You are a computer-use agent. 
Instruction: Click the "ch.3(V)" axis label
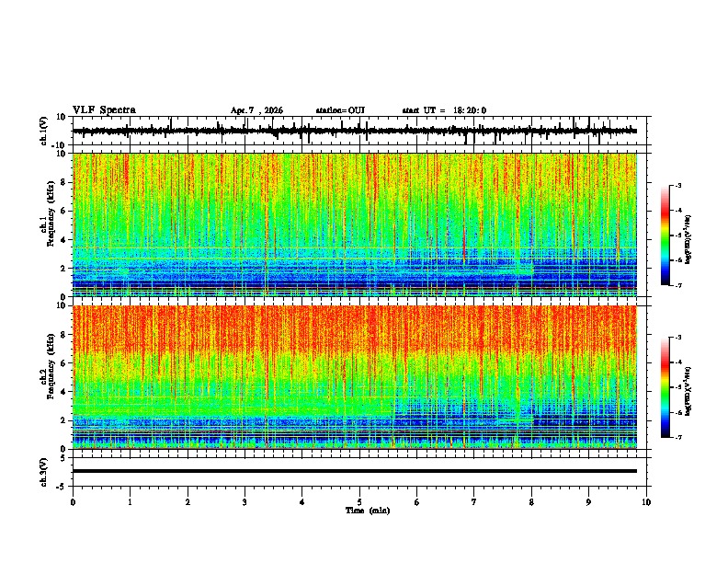coord(44,473)
